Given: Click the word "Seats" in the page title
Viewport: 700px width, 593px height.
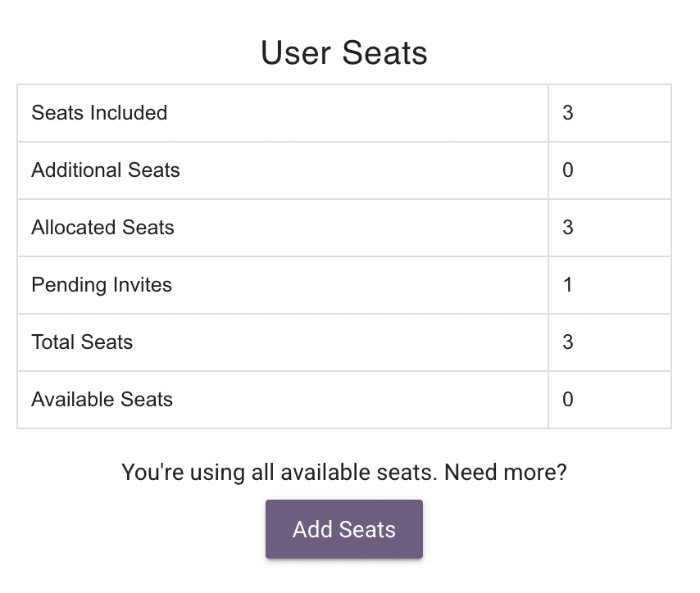Looking at the screenshot, I should (385, 53).
